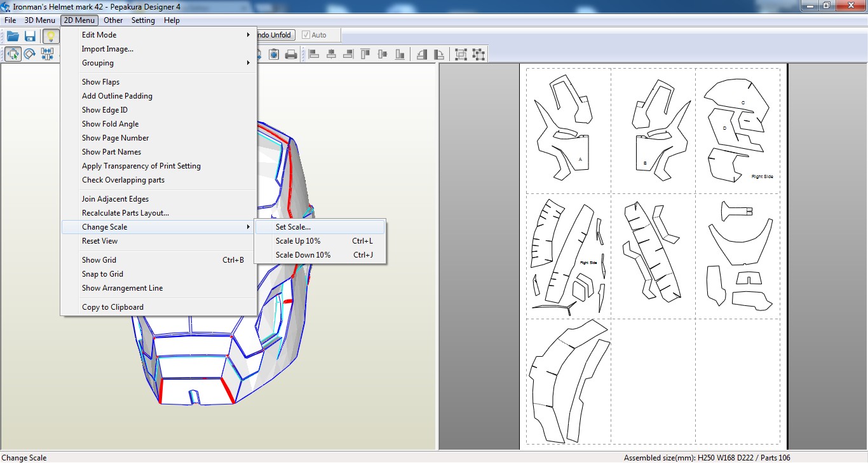Save project using the floppy disk icon

click(x=30, y=36)
